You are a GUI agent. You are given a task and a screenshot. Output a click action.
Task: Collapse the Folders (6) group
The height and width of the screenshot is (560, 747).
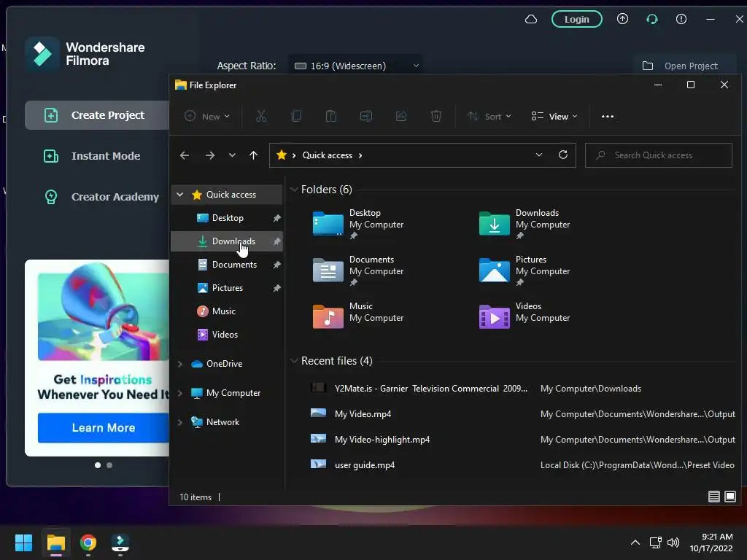click(294, 190)
